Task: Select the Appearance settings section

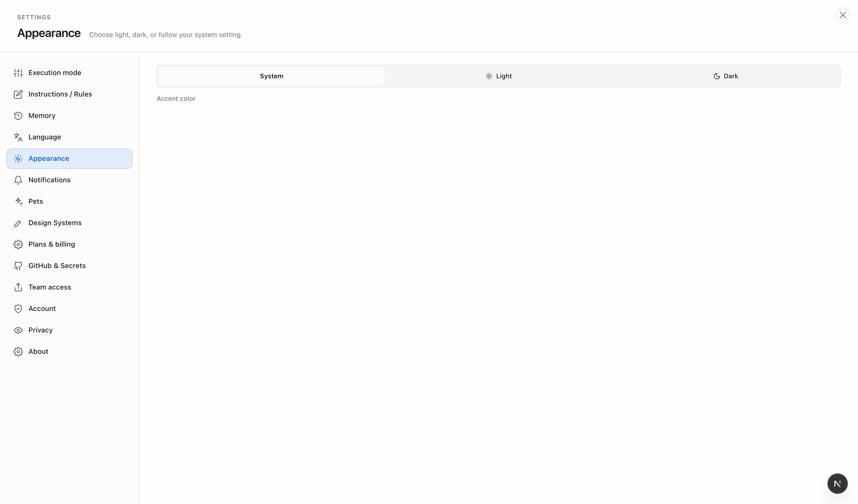Action: tap(69, 159)
